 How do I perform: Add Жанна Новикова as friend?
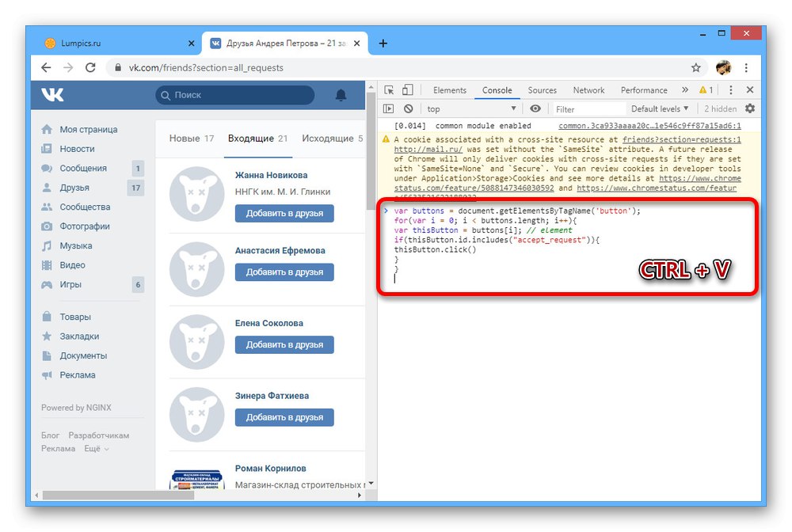pyautogui.click(x=284, y=214)
